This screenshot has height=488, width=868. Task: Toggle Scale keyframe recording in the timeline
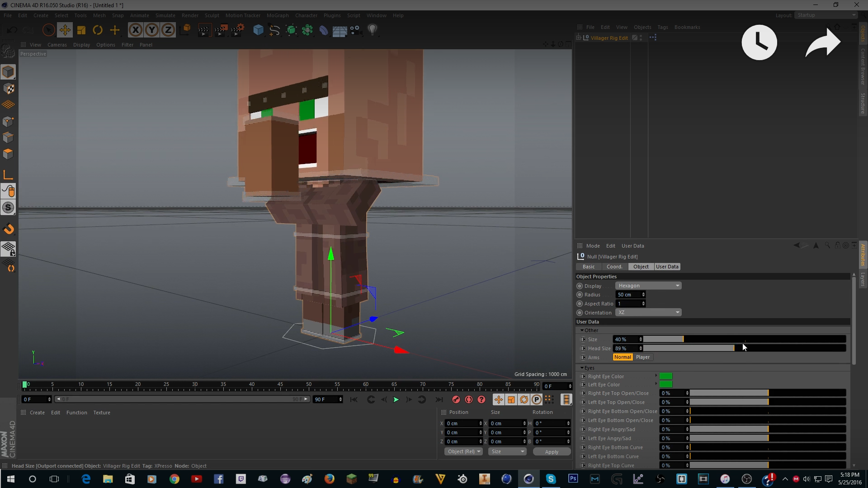511,399
